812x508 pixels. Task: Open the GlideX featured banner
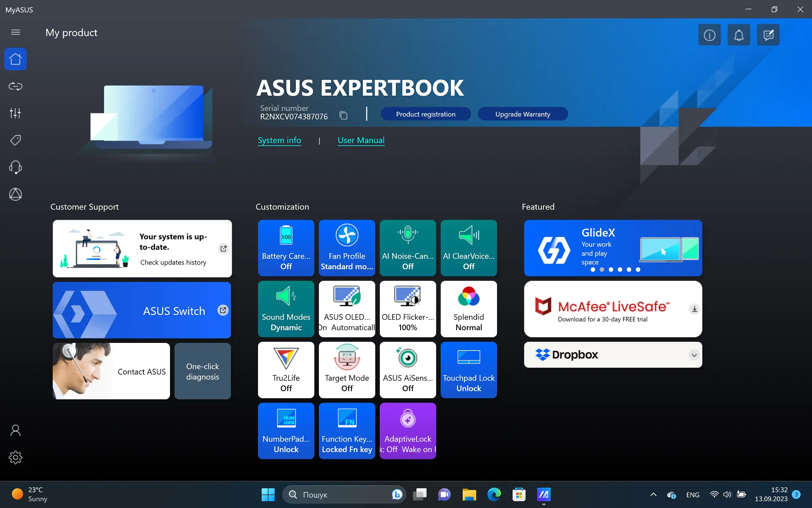tap(613, 248)
